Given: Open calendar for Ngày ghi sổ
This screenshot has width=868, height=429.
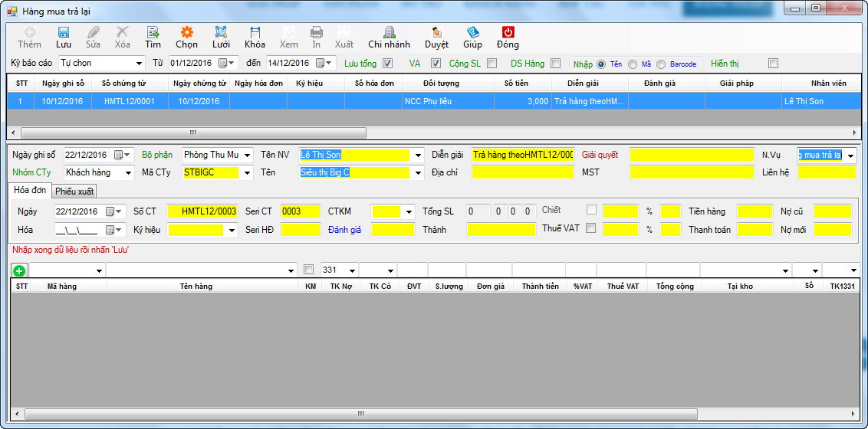Looking at the screenshot, I should pos(121,155).
